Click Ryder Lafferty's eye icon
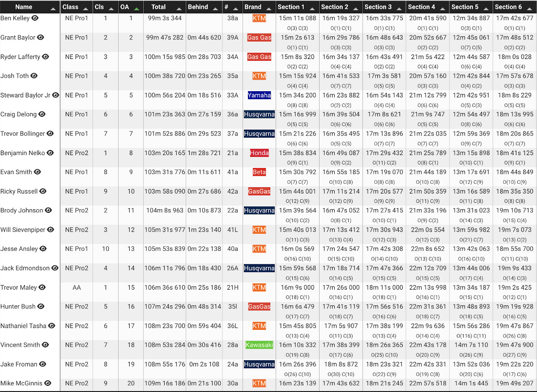The image size is (537, 392). 46,57
